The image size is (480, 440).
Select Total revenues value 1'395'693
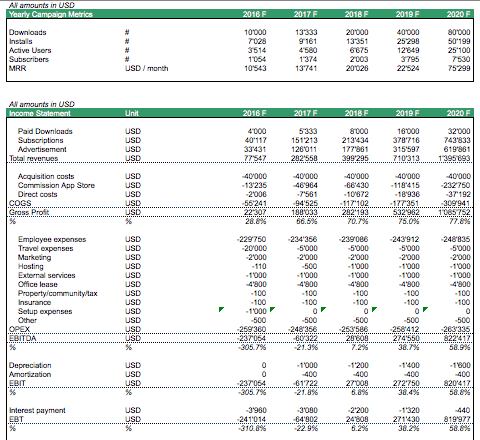[x=454, y=158]
